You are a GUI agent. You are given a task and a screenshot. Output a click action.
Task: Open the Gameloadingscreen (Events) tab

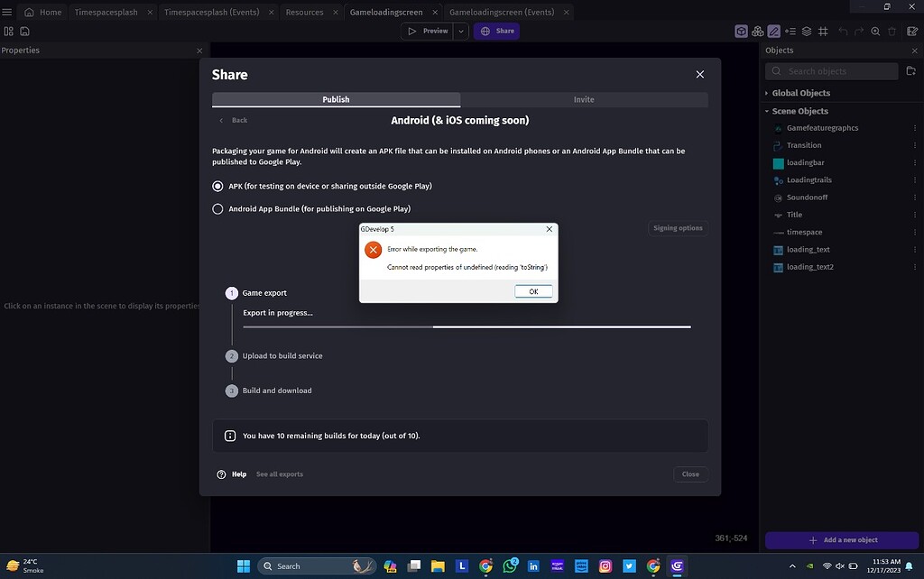coord(501,12)
